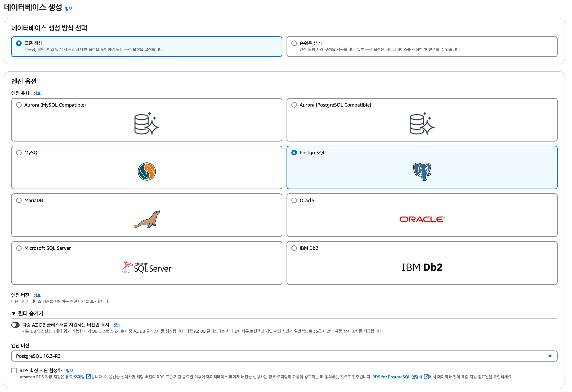Image resolution: width=572 pixels, height=392 pixels.
Task: Click the version dropdown's blue arrow
Action: [x=550, y=356]
